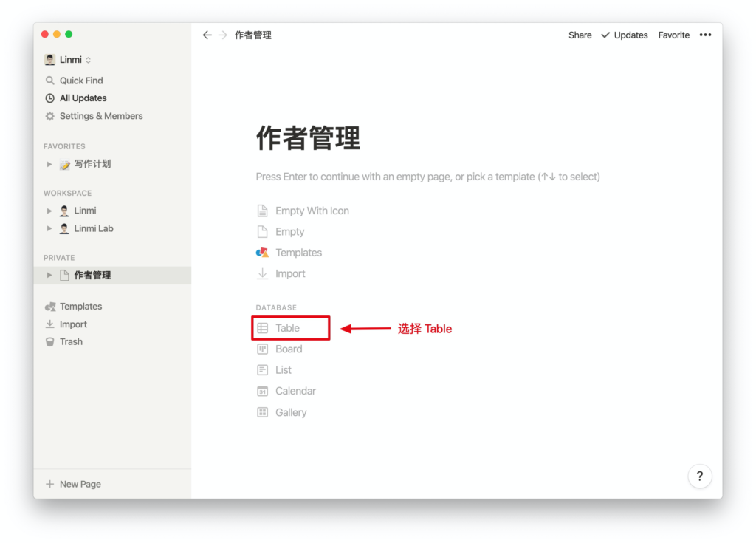The width and height of the screenshot is (756, 543).
Task: Choose Import in the page body
Action: 290,273
